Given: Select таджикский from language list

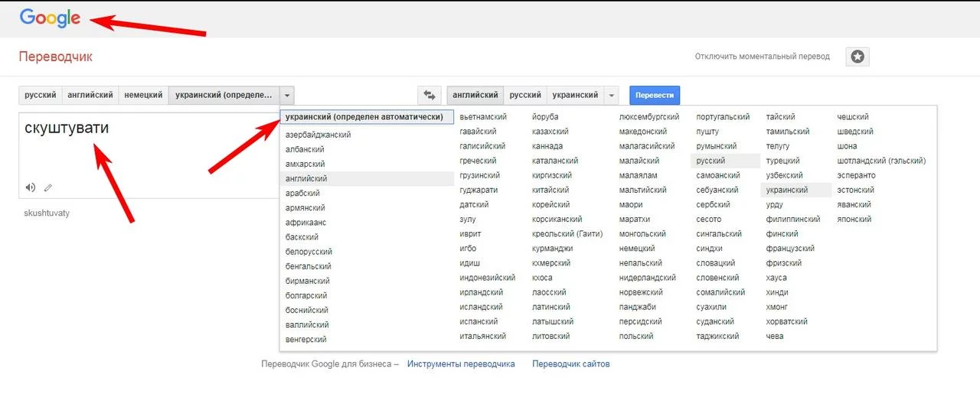Looking at the screenshot, I should [x=718, y=336].
